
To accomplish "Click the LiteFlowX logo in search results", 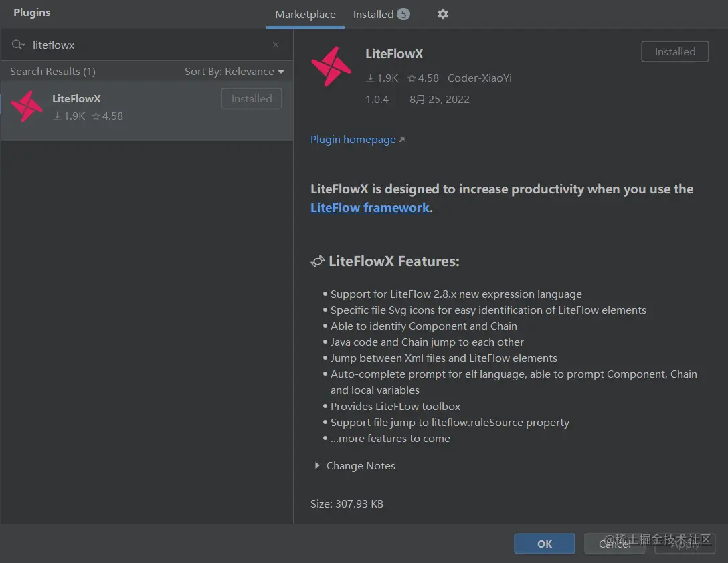I will pos(27,107).
